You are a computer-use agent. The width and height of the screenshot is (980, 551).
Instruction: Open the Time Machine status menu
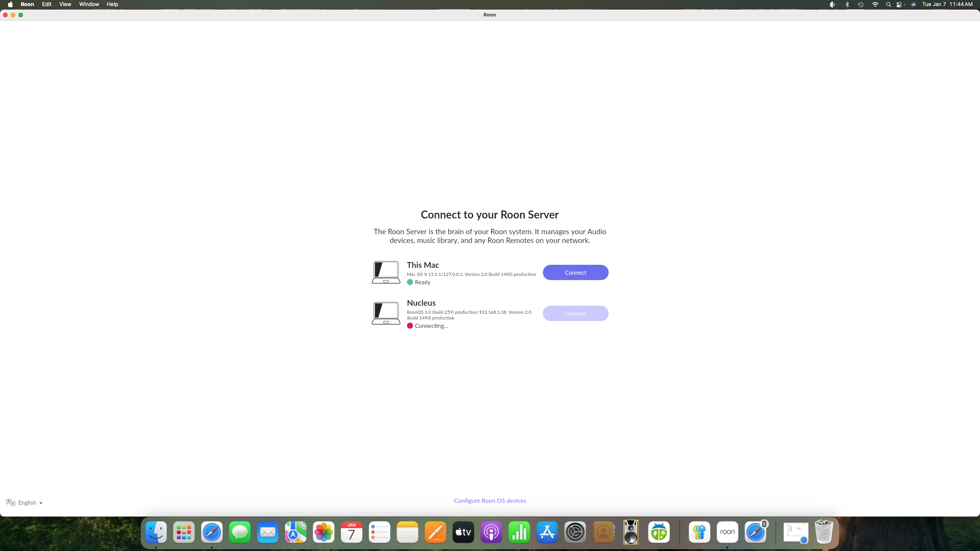point(861,5)
